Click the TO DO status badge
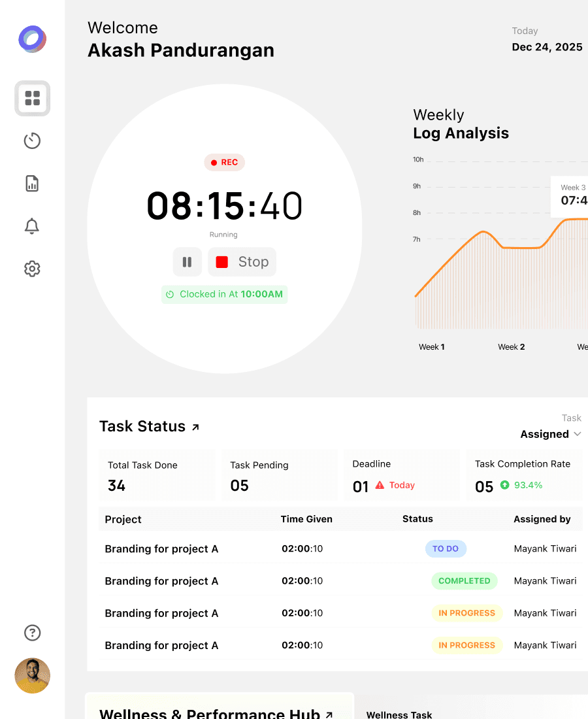This screenshot has height=719, width=588. [446, 548]
